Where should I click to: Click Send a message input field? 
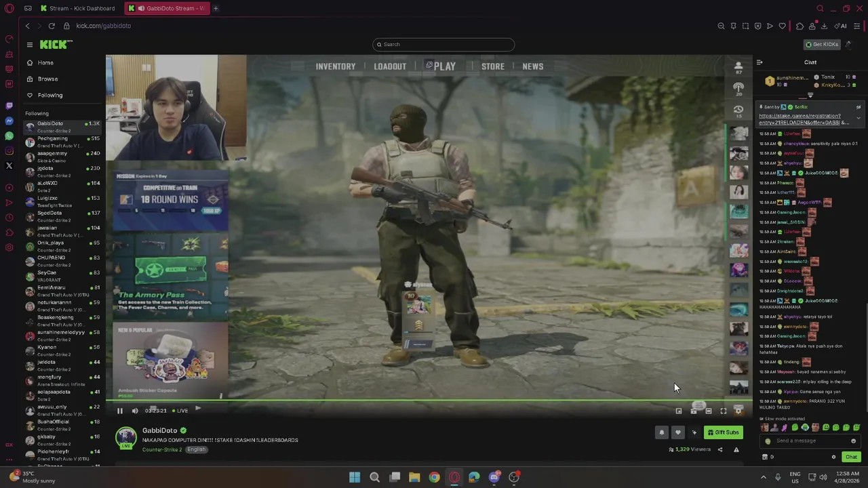[810, 441]
